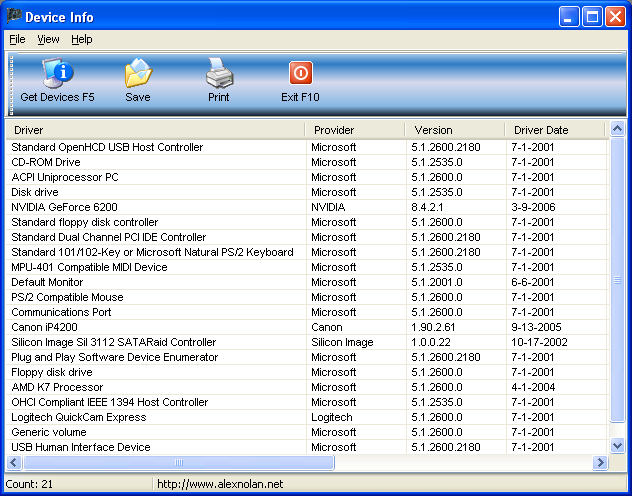Select Standard floppy disk controller row
The width and height of the screenshot is (632, 496).
coord(306,222)
